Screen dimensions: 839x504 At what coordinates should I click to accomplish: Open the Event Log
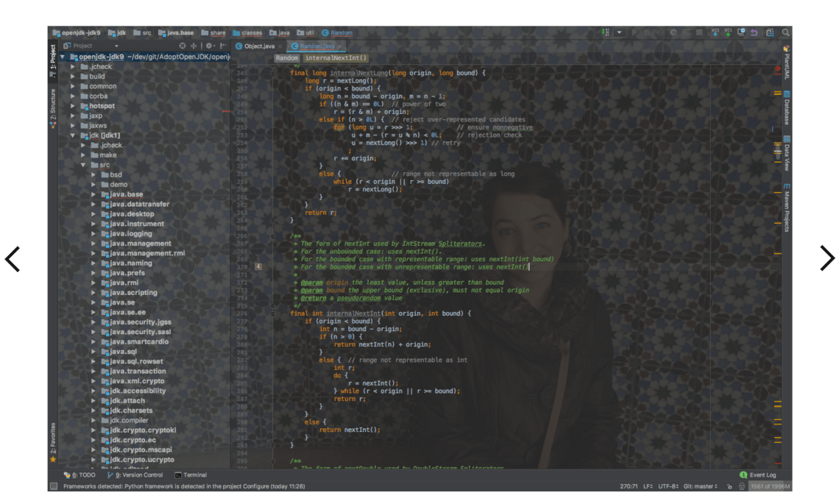coord(758,475)
